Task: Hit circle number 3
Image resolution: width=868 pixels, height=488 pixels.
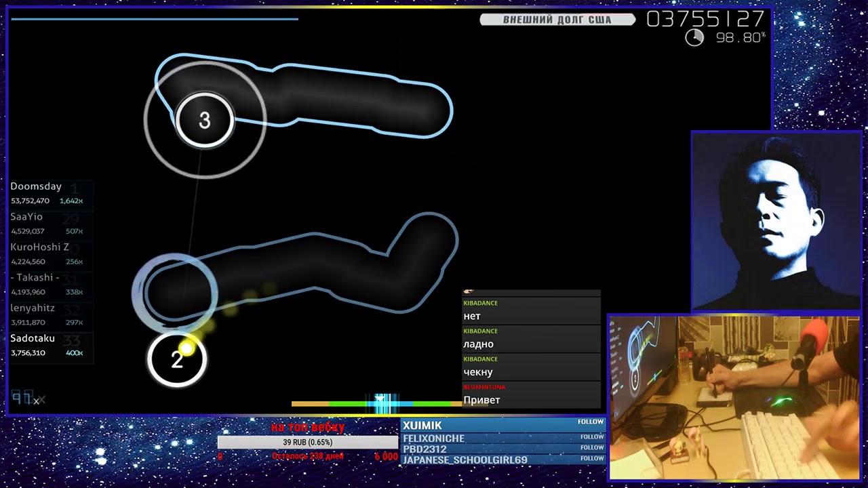Action: (x=204, y=120)
